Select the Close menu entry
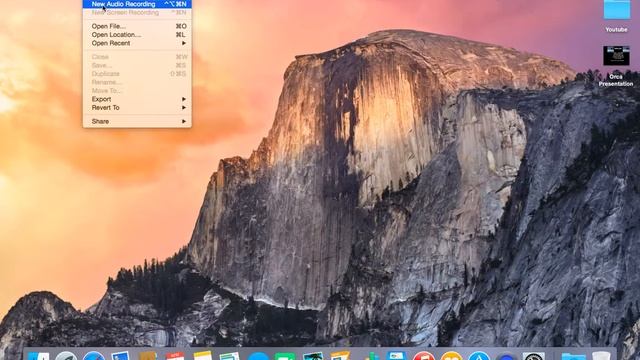The image size is (640, 360). [x=137, y=57]
